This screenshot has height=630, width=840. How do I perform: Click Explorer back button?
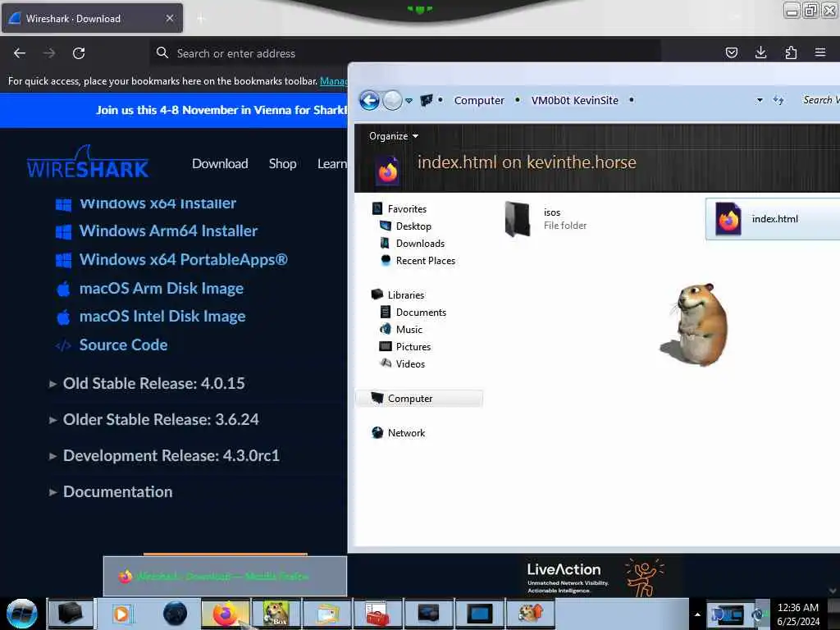(369, 100)
